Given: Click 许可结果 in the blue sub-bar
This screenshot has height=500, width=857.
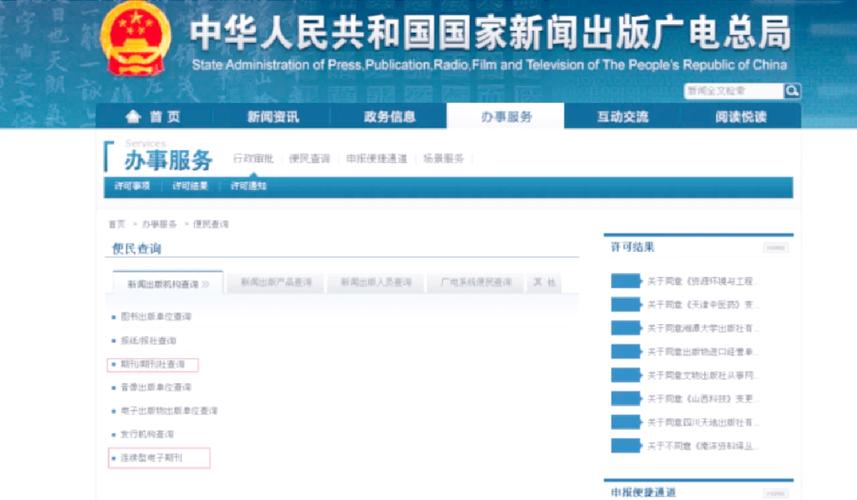Looking at the screenshot, I should [x=190, y=186].
